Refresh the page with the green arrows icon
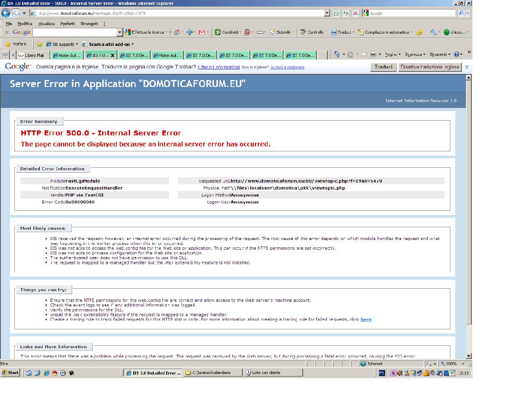 [x=346, y=13]
